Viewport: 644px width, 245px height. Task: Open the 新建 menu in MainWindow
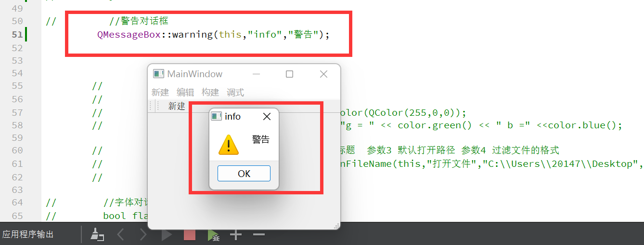(160, 92)
